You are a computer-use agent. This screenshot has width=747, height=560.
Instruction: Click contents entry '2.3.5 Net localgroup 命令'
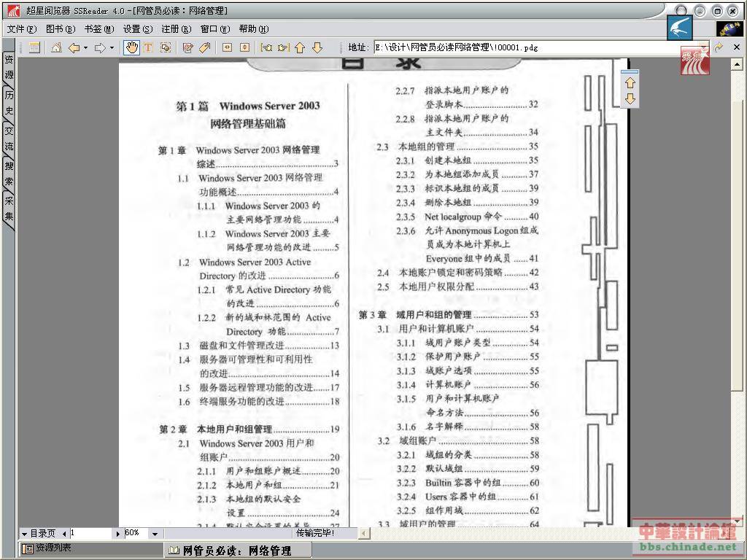467,217
